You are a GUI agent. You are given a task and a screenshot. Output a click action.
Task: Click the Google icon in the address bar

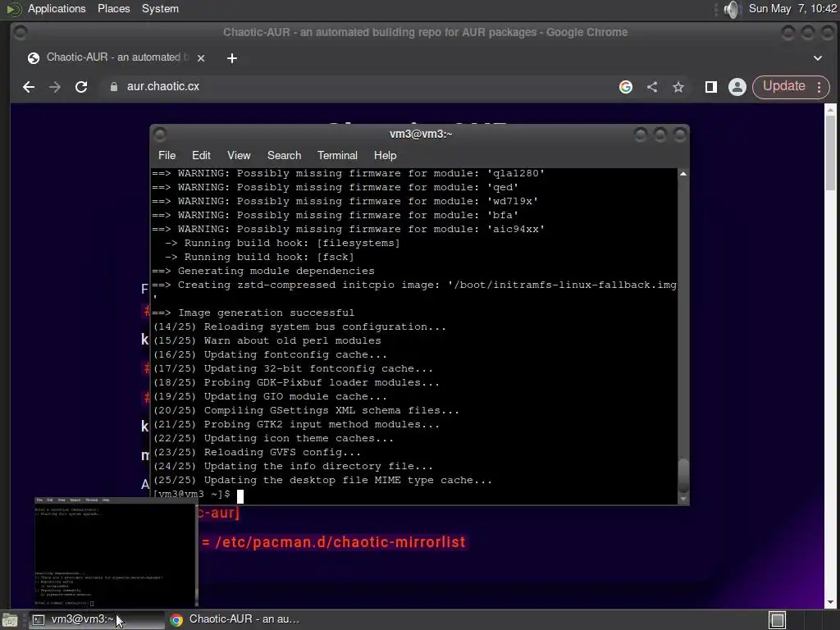click(x=626, y=87)
